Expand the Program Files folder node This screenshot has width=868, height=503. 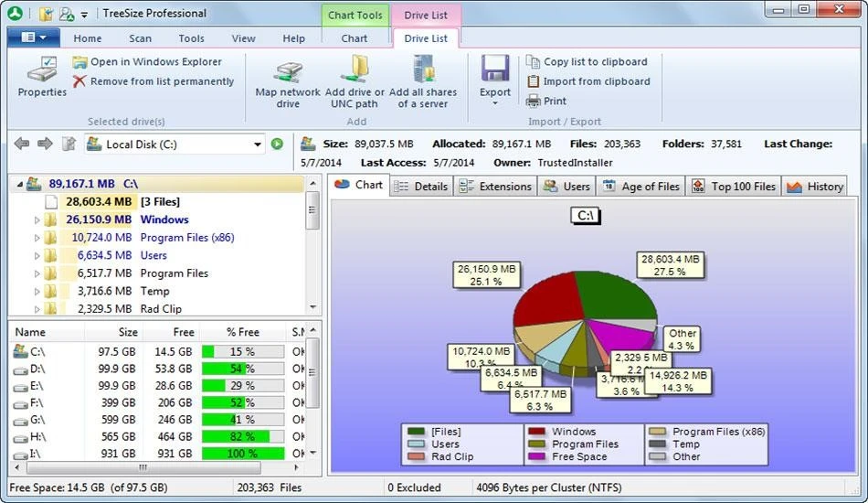37,273
